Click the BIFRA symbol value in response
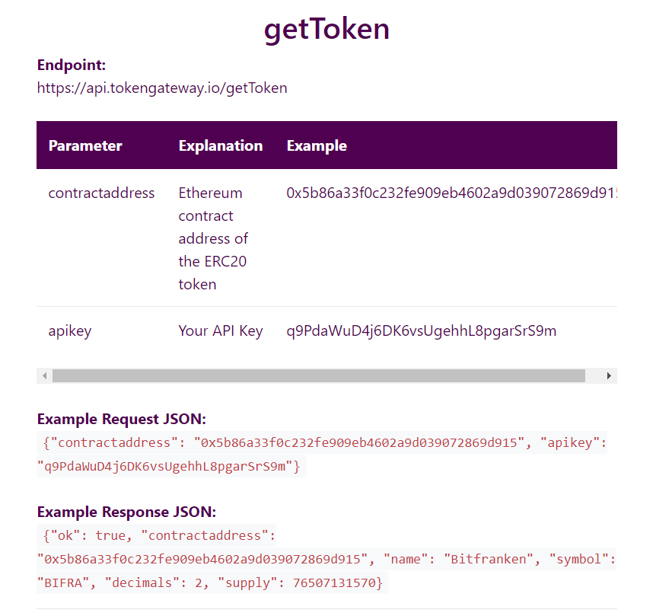Viewport: 672px width, 616px height. (67, 583)
